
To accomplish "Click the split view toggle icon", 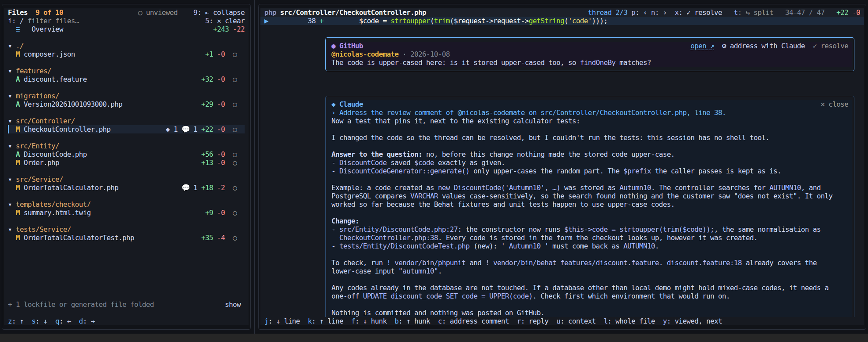I will pos(748,13).
